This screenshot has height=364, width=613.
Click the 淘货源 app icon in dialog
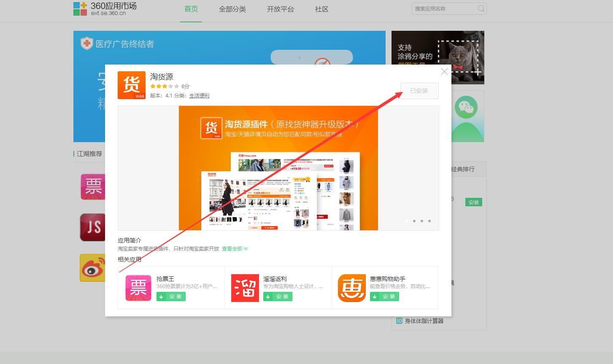pos(131,85)
